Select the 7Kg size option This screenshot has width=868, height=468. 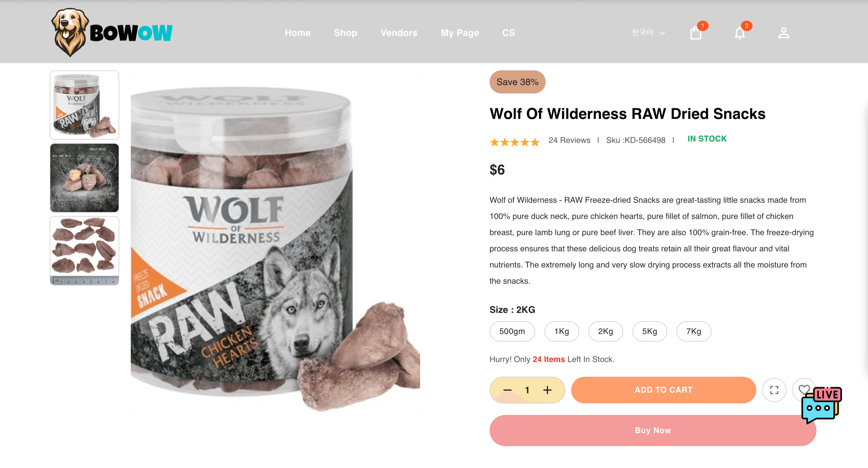[694, 331]
